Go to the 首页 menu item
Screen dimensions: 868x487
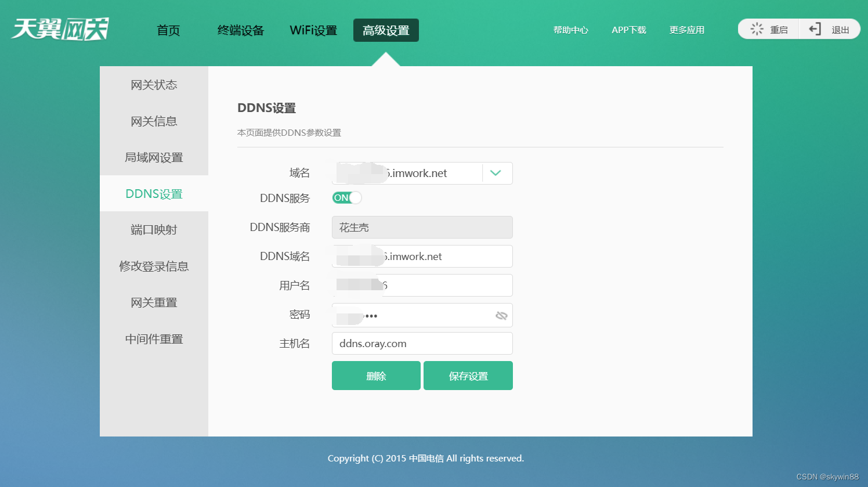coord(168,30)
